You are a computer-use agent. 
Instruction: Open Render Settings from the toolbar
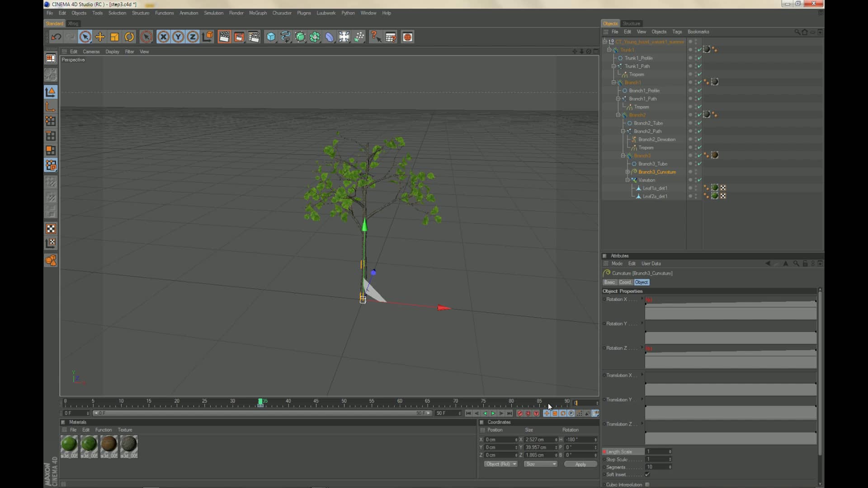[x=254, y=37]
